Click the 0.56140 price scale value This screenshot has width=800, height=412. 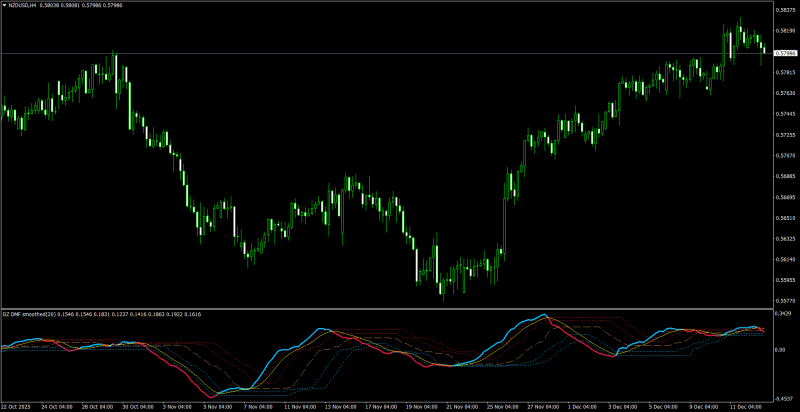click(x=785, y=260)
